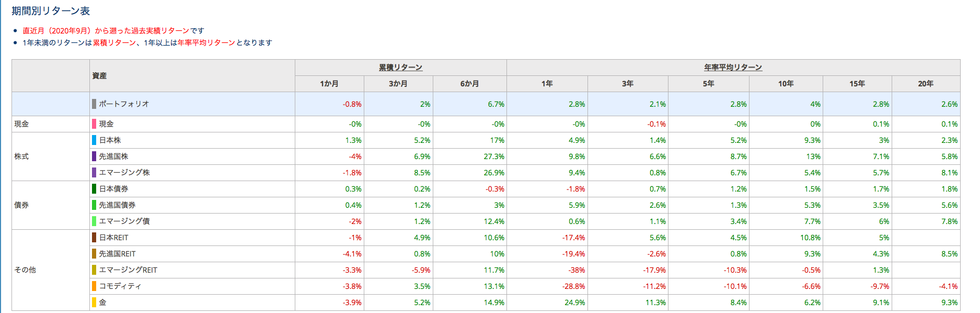Image resolution: width=980 pixels, height=313 pixels.
Task: Select the 20年 column header
Action: click(926, 84)
